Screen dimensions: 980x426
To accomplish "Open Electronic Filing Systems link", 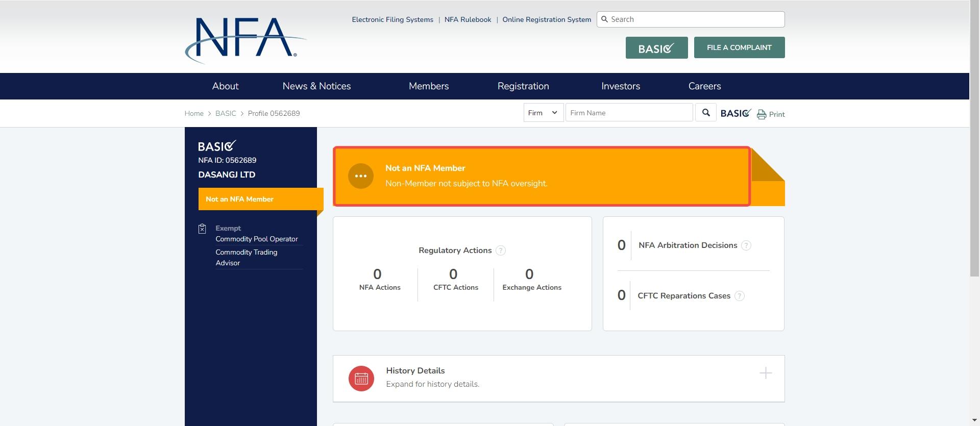I will pyautogui.click(x=393, y=19).
